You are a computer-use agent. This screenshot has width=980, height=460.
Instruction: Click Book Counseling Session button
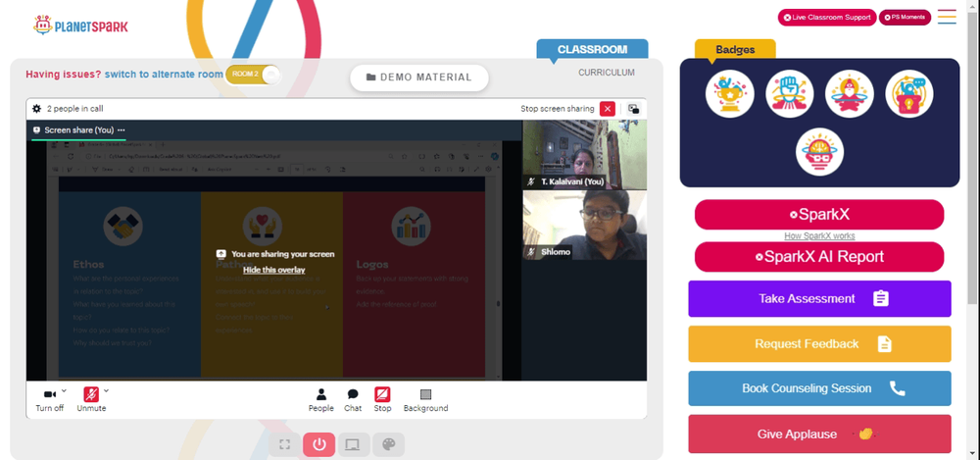coord(819,388)
